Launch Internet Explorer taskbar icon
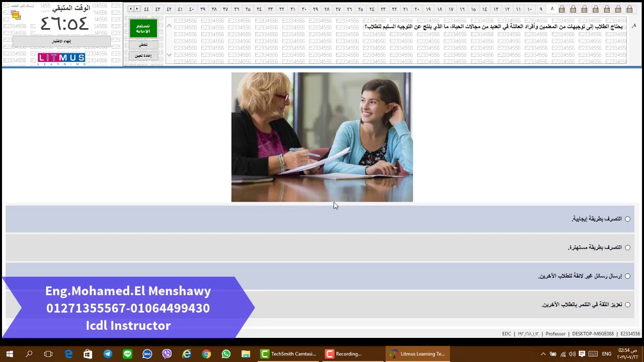The image size is (644, 362). click(187, 354)
